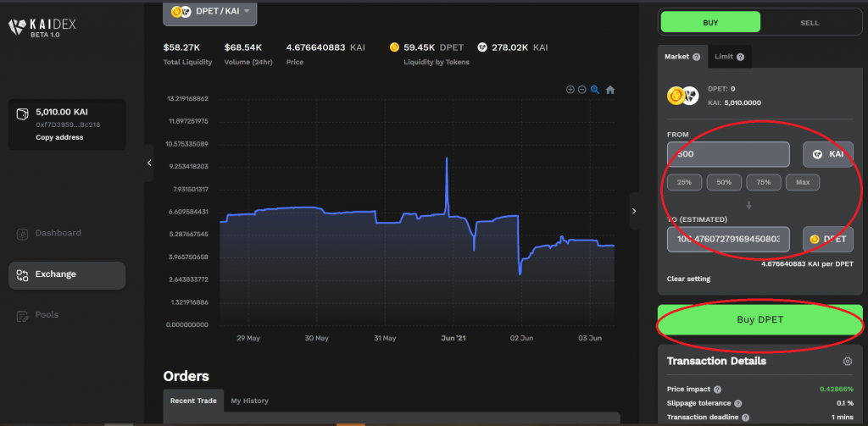Viewport: 868px width, 426px height.
Task: Select the 50% amount button
Action: pyautogui.click(x=724, y=182)
